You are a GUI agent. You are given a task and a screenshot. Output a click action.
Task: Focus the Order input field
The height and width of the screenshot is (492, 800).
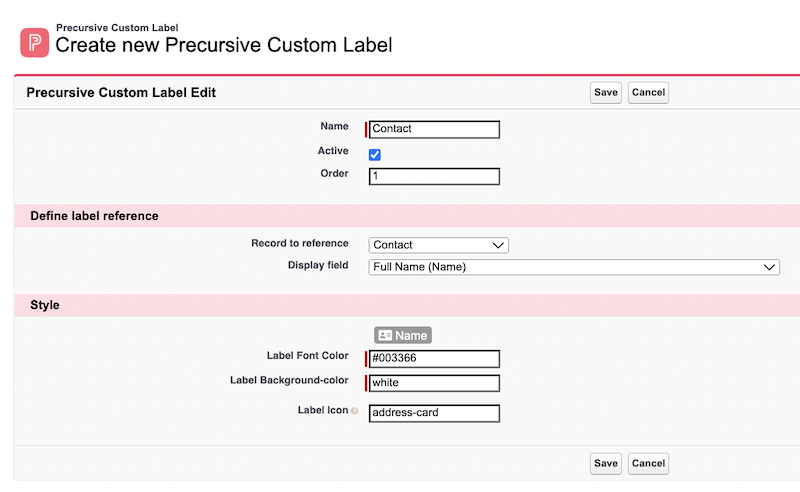click(434, 177)
